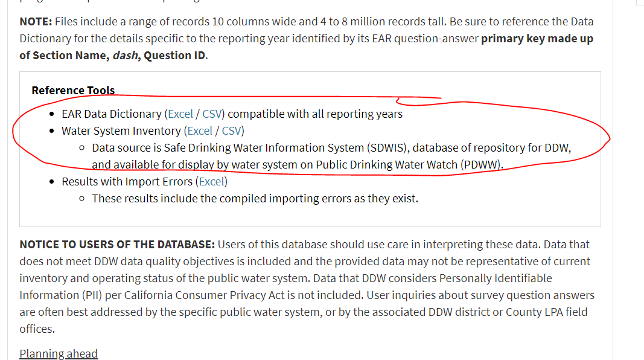Click 'compatible with all reporting years' text
Viewport: 644px width, 360px height.
315,114
